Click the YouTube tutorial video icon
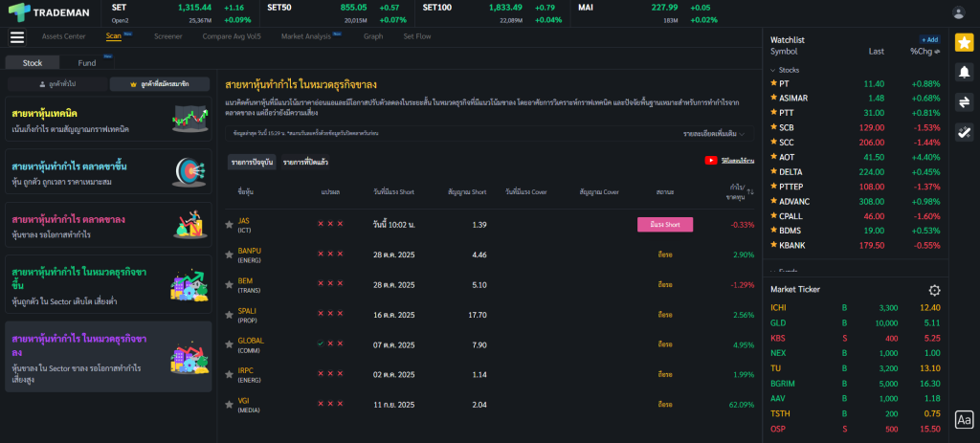Viewport: 980px width, 443px height. 711,161
